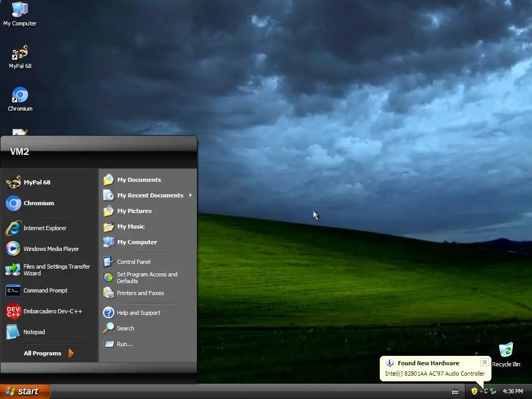Click the VM2 user name header
The image size is (532, 399).
coord(19,152)
